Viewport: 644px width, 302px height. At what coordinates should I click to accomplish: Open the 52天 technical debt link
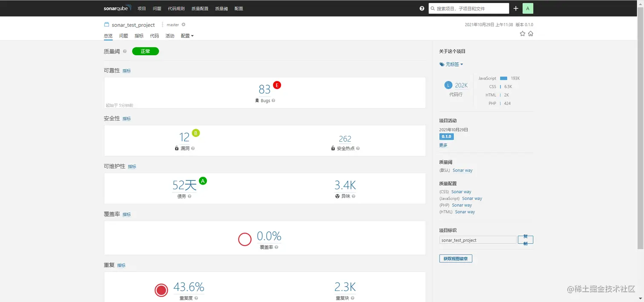(184, 185)
